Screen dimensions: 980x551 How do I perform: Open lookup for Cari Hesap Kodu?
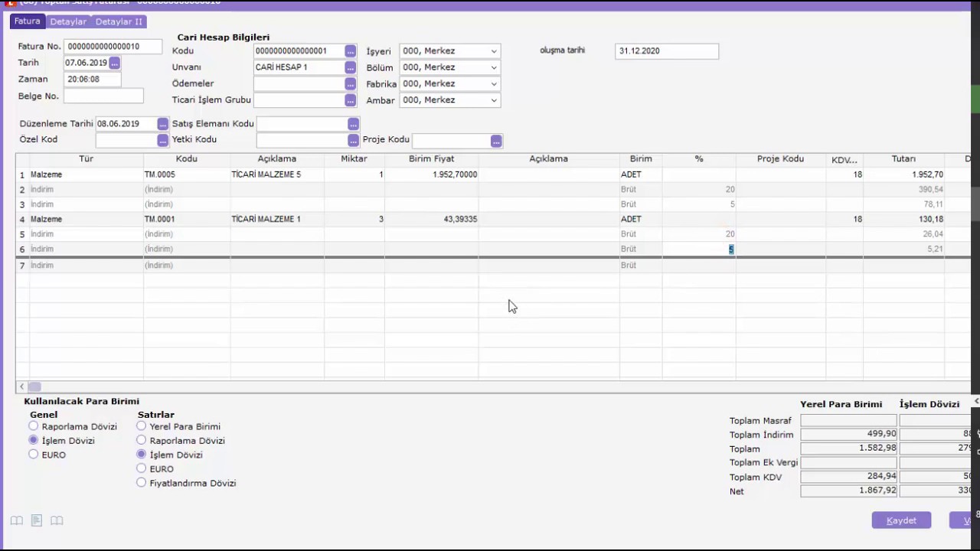[x=350, y=51]
